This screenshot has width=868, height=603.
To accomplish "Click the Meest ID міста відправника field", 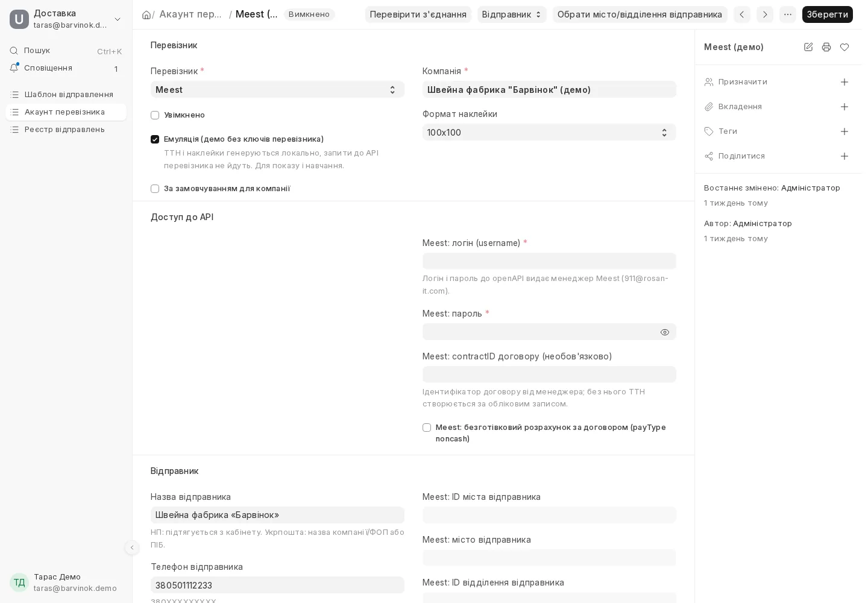I will coord(549,515).
